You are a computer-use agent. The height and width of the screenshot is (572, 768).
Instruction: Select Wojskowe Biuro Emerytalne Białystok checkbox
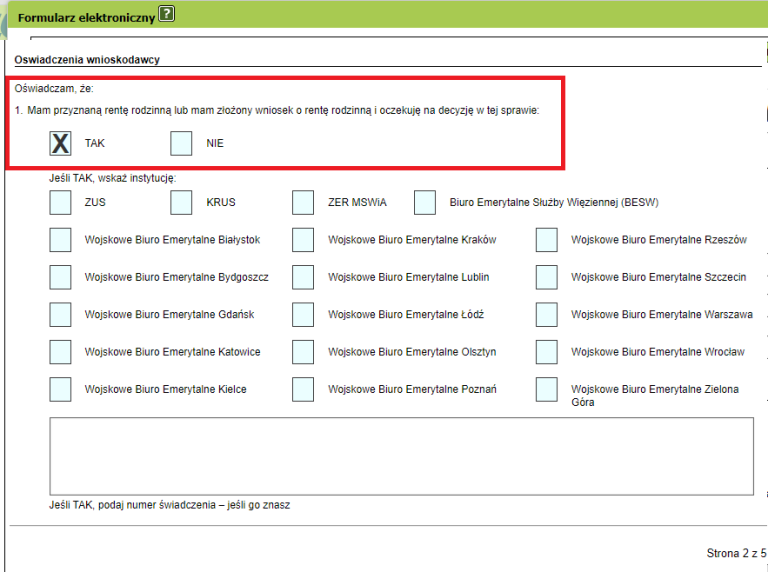(61, 240)
